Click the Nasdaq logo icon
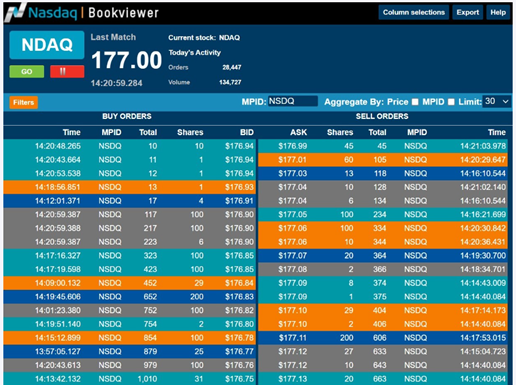This screenshot has width=516, height=385. pos(15,12)
